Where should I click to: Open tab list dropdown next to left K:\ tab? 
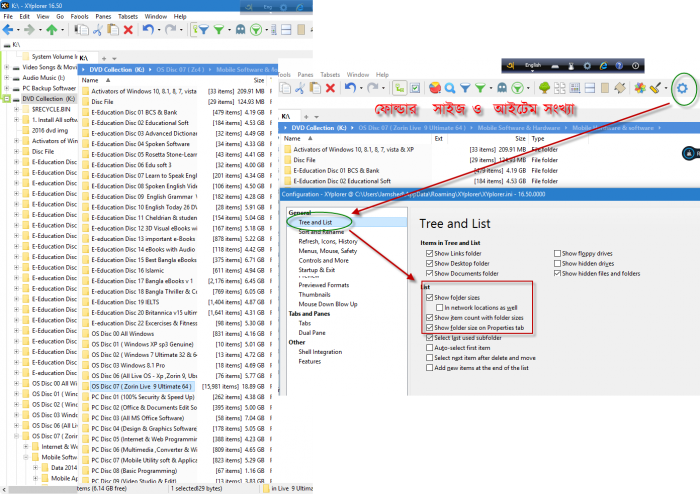pos(114,58)
